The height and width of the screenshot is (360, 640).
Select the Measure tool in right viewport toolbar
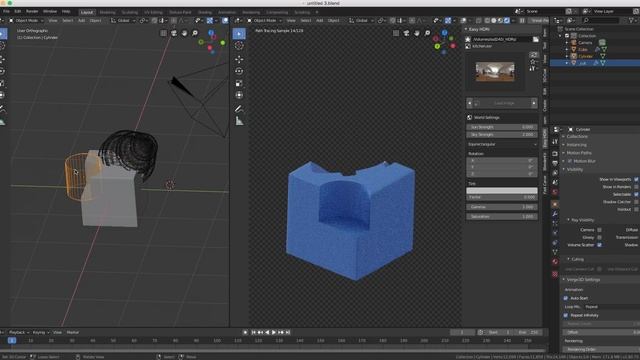click(x=239, y=121)
